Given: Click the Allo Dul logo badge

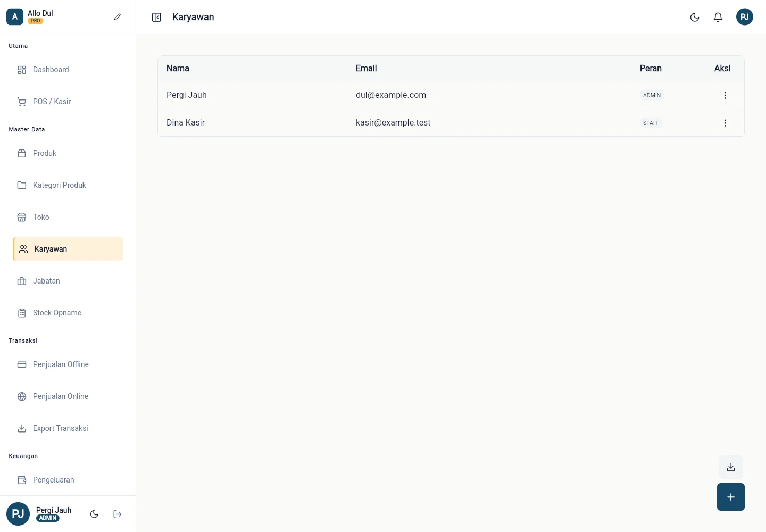Looking at the screenshot, I should point(15,17).
